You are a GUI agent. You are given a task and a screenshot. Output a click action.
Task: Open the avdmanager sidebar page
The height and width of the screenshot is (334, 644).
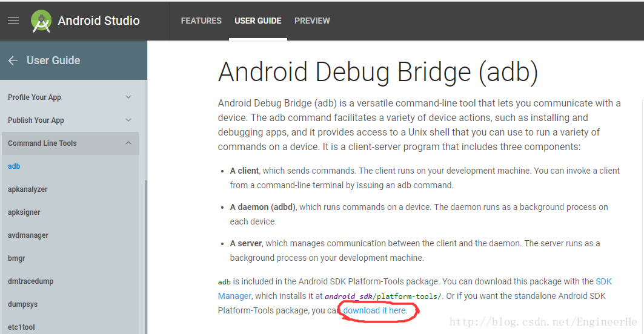(x=28, y=235)
